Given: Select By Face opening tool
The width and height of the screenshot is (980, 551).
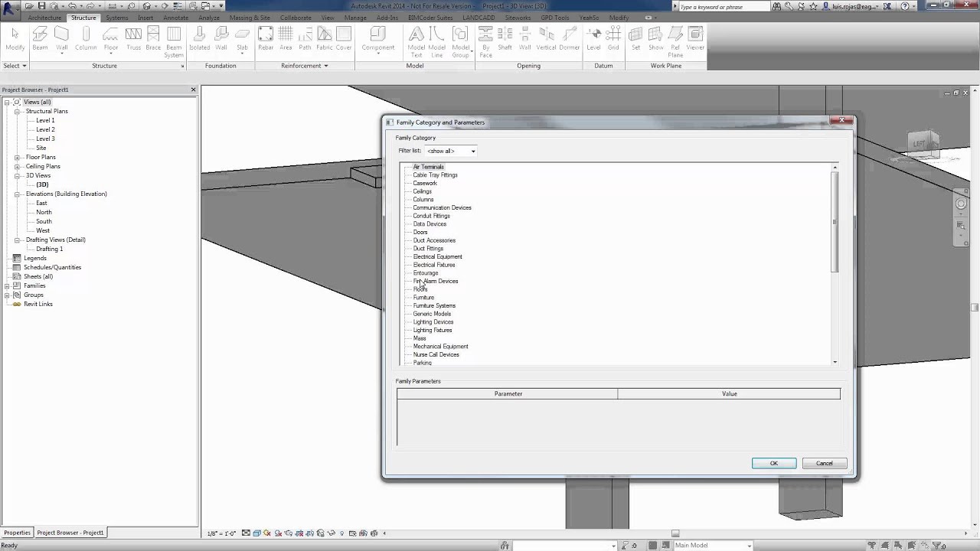Looking at the screenshot, I should [x=485, y=42].
